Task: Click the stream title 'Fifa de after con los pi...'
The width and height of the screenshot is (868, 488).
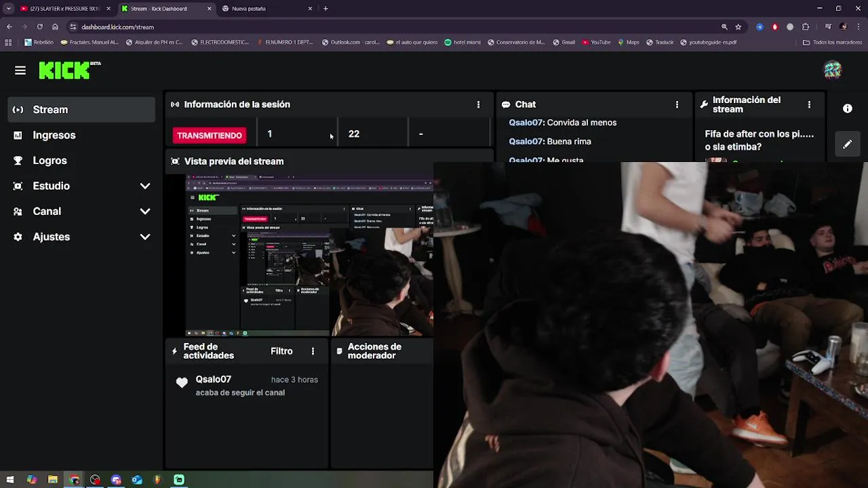Action: click(759, 140)
